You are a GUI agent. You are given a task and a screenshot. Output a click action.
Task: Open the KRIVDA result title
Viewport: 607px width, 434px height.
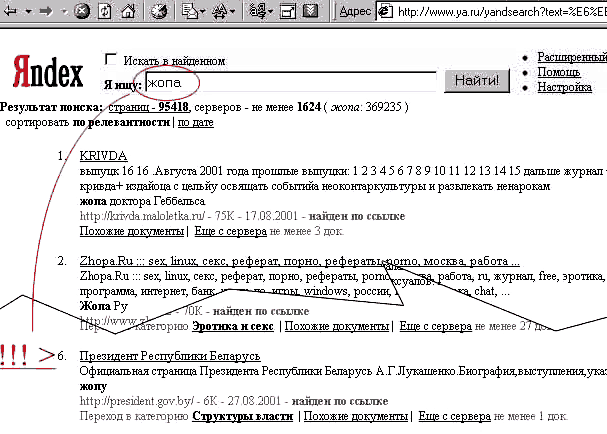coord(103,156)
